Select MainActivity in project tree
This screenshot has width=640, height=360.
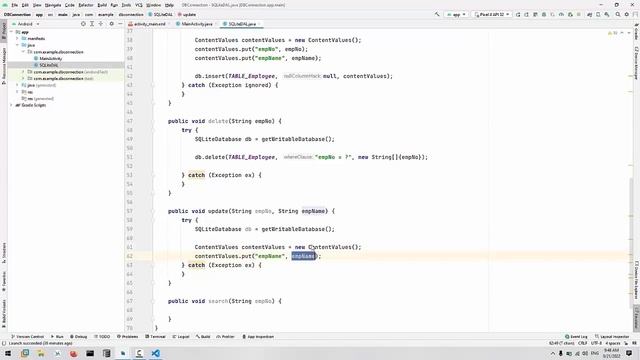(50, 58)
